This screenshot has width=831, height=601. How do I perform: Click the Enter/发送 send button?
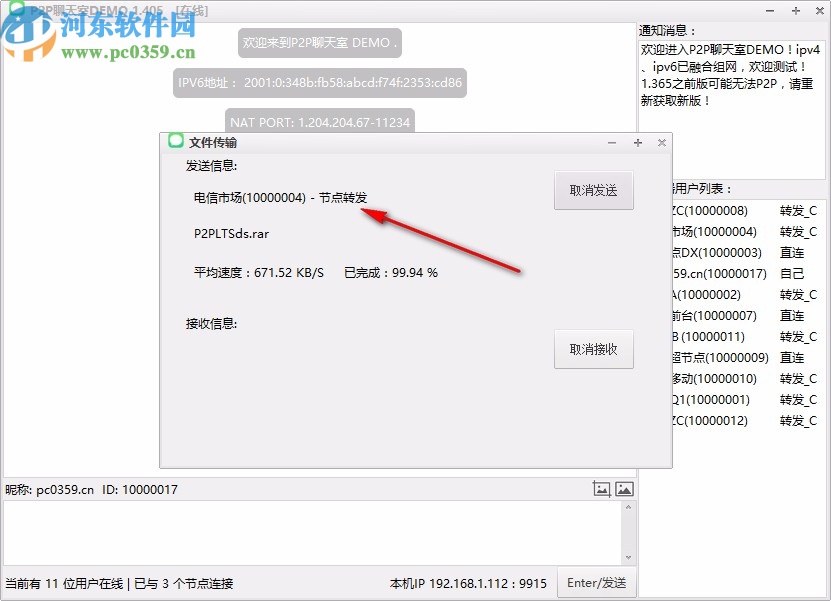click(597, 583)
